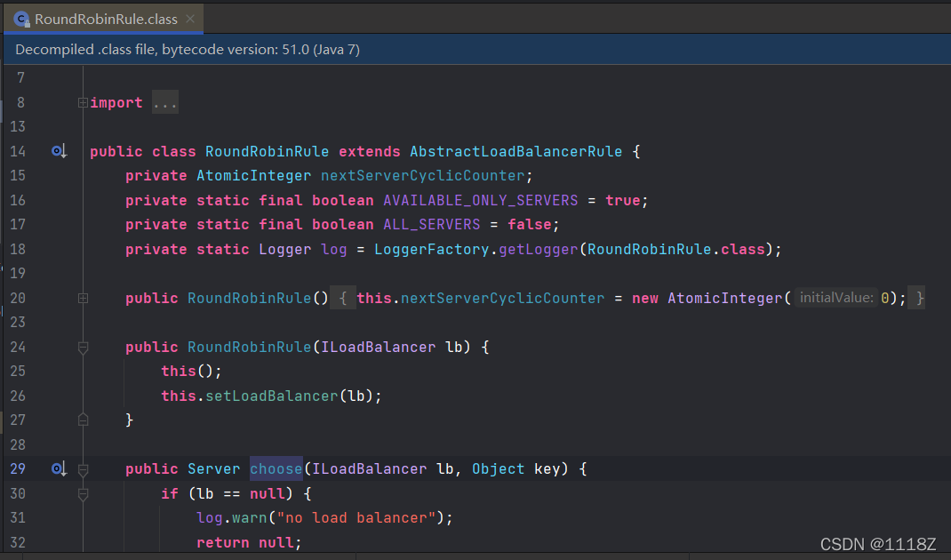Image resolution: width=951 pixels, height=560 pixels.
Task: Collapse the choose method on line 29
Action: (83, 469)
